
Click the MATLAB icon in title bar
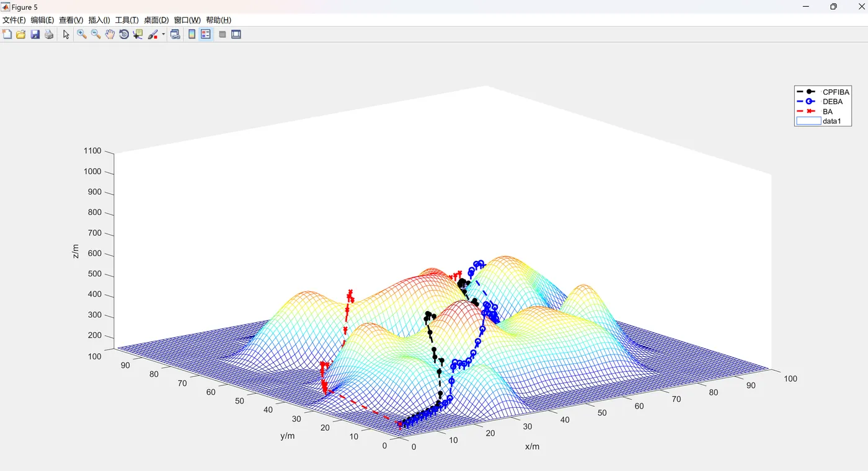pyautogui.click(x=6, y=7)
